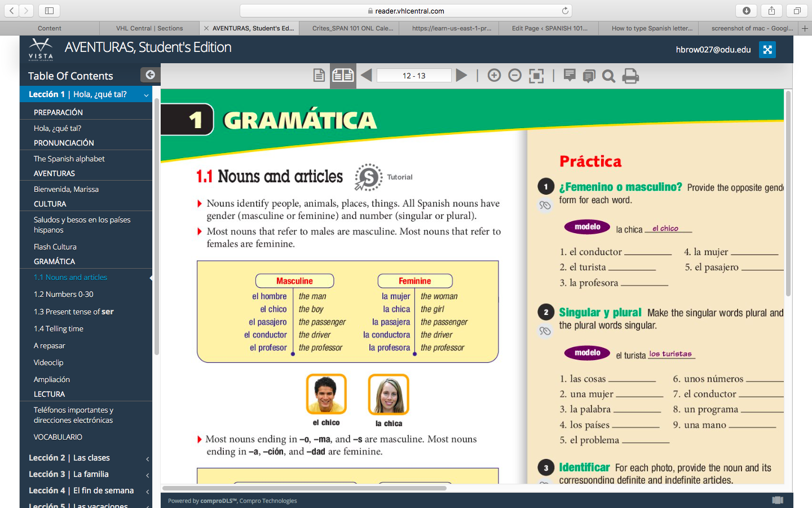Switch to single page view

click(x=319, y=75)
